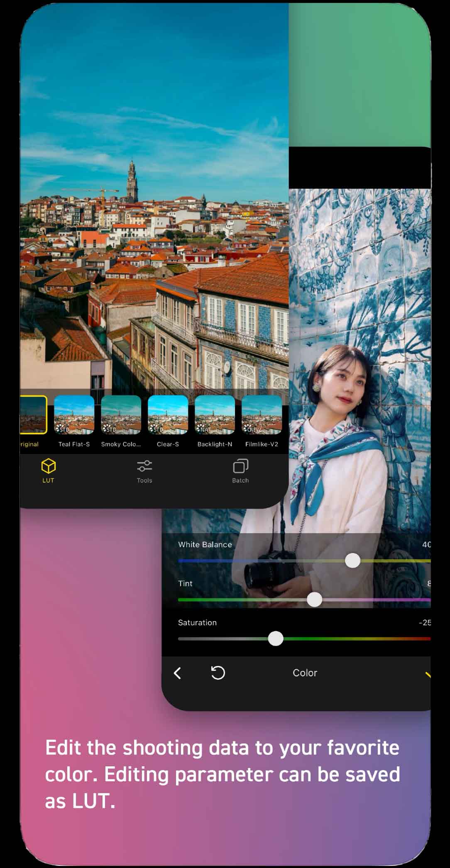The image size is (450, 868).
Task: Click the Tint label
Action: tap(185, 583)
